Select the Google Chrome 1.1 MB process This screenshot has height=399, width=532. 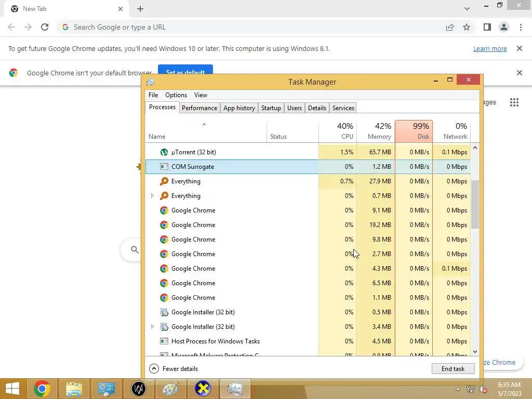click(x=308, y=298)
